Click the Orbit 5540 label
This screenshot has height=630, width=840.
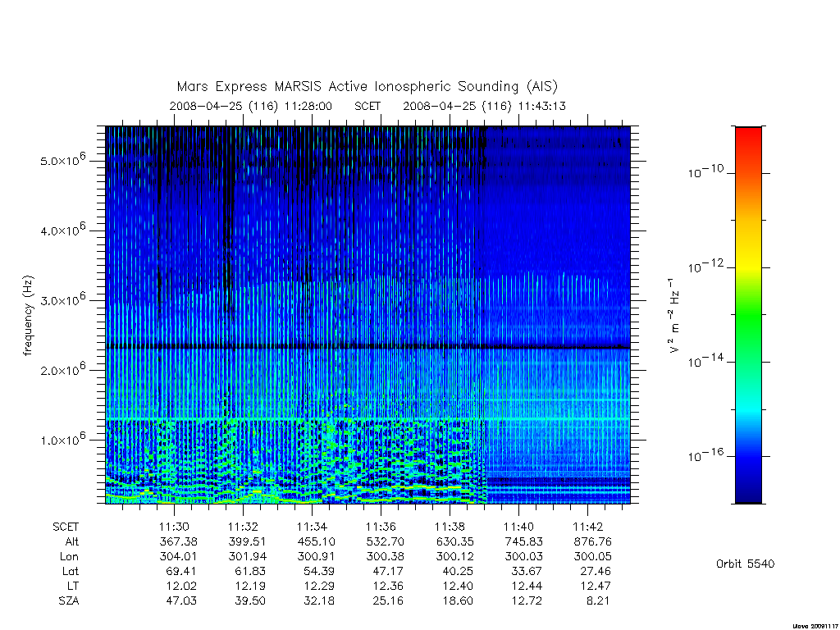click(745, 564)
